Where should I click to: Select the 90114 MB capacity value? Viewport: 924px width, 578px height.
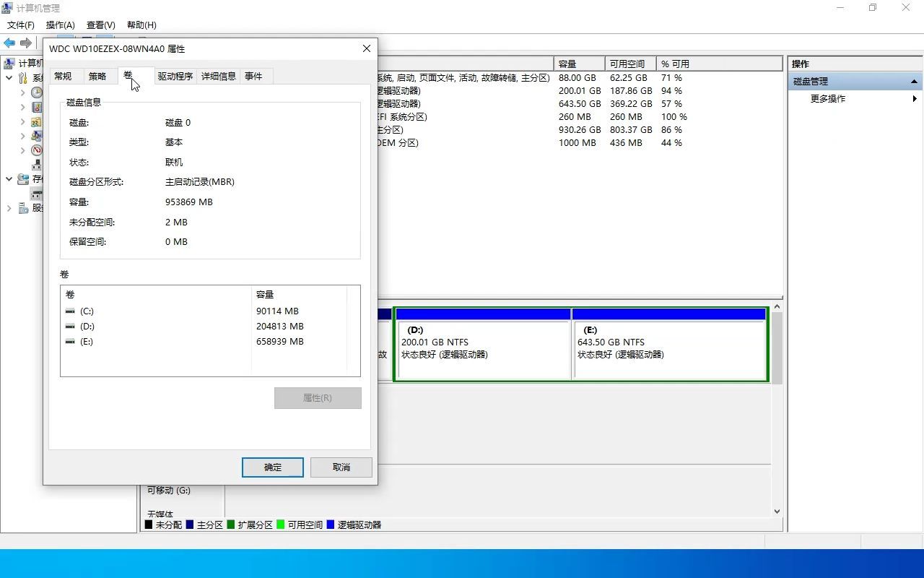[277, 311]
